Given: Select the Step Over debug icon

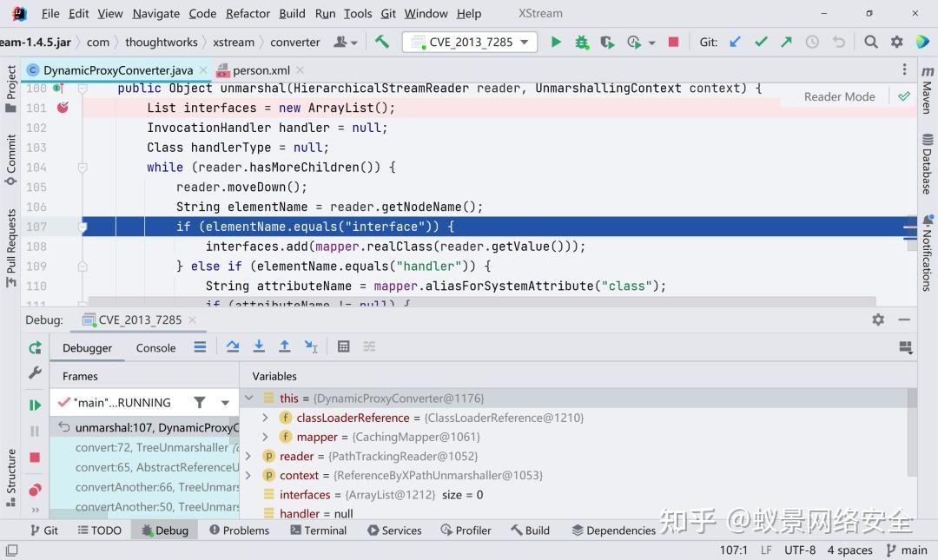Looking at the screenshot, I should click(233, 346).
